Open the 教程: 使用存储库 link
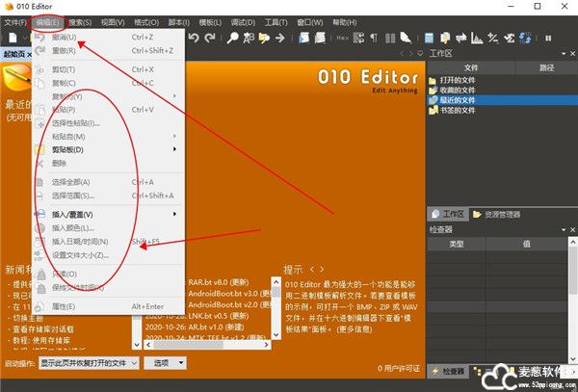 coord(41,340)
